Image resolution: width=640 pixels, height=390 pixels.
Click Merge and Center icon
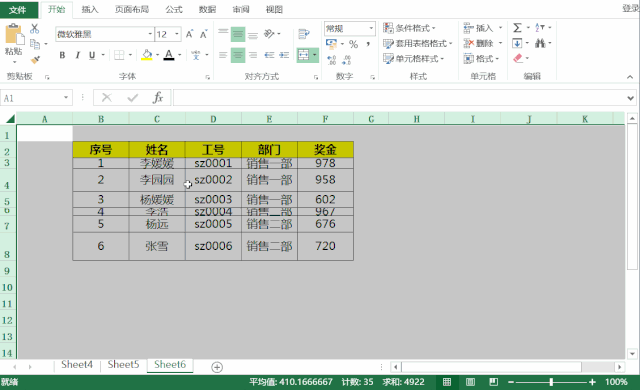(x=303, y=55)
